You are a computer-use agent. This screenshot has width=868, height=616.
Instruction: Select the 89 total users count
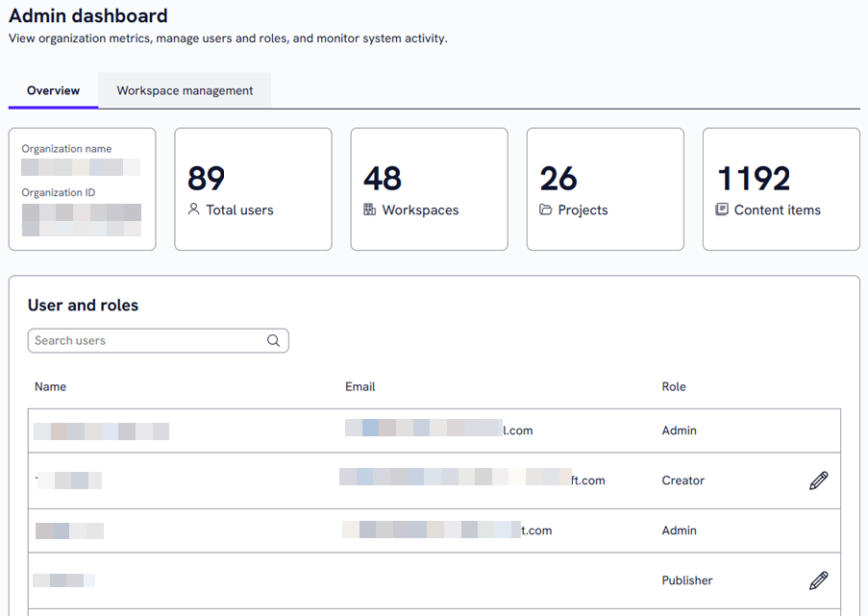[x=206, y=179]
